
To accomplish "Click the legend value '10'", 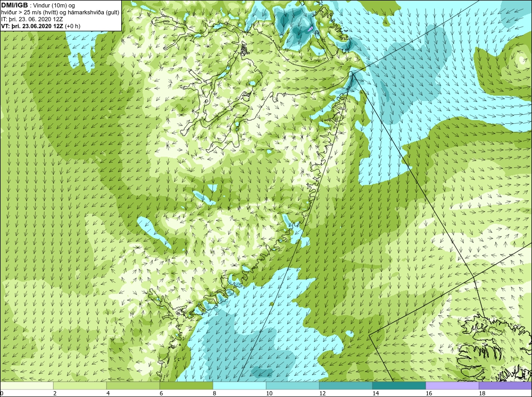I will tap(269, 393).
